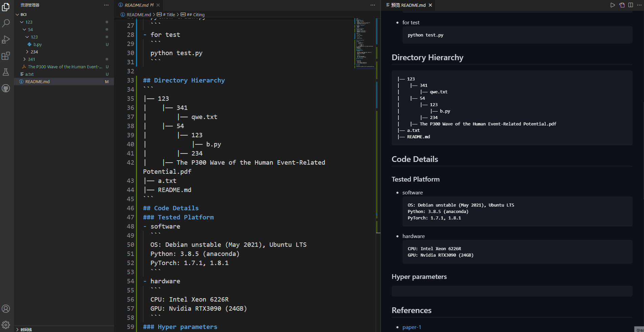The image size is (644, 332).
Task: Open a.txt in the explorer
Action: point(29,74)
